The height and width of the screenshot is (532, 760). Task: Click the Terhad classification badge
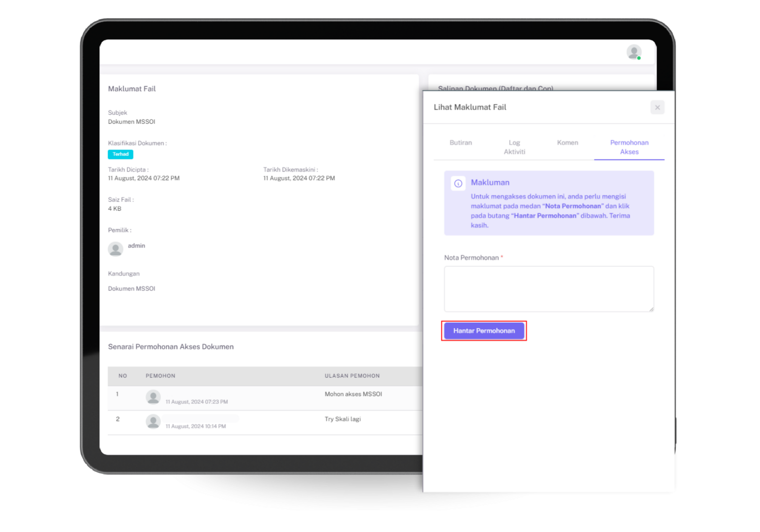[120, 154]
